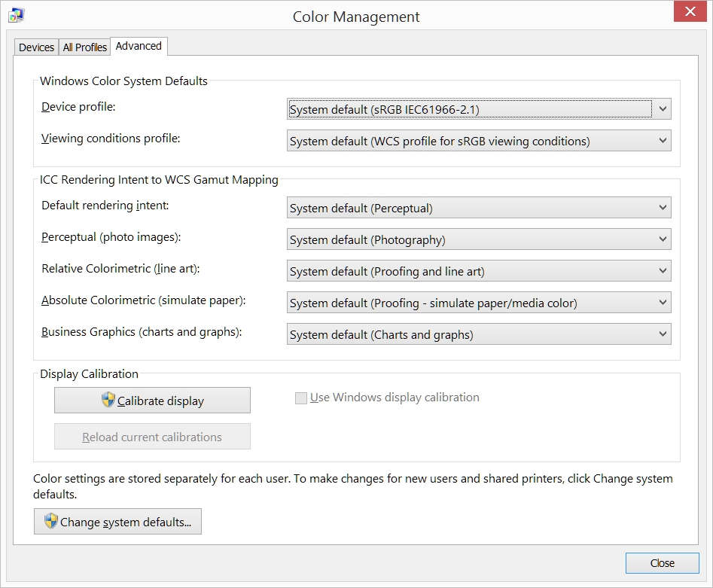
Task: Expand the Absolute Colorimetric simulate paper dropdown
Action: 479,303
